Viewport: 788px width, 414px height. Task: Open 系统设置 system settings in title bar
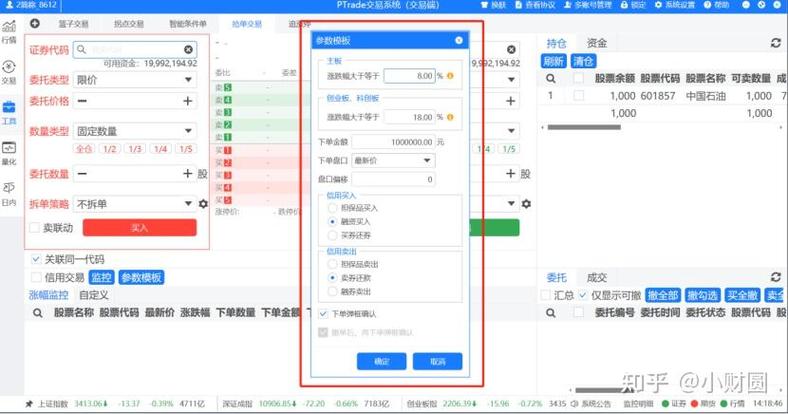[x=674, y=5]
